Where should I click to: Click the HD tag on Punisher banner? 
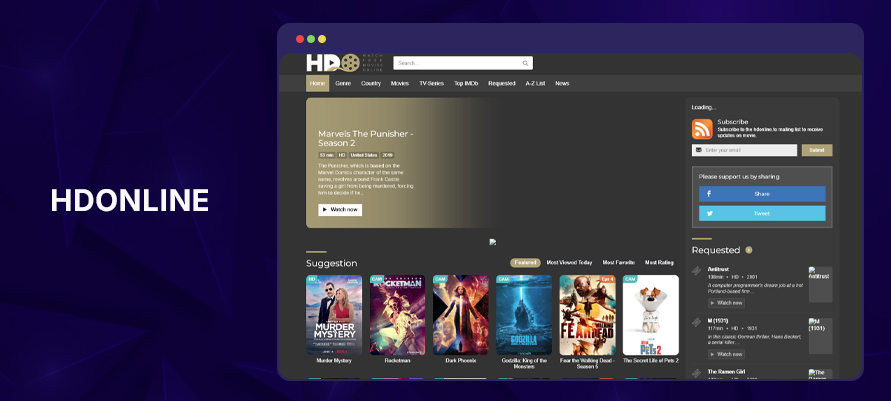[342, 155]
